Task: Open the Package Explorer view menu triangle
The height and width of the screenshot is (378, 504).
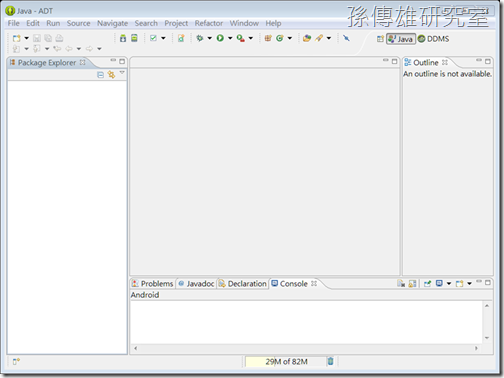Action: (122, 73)
